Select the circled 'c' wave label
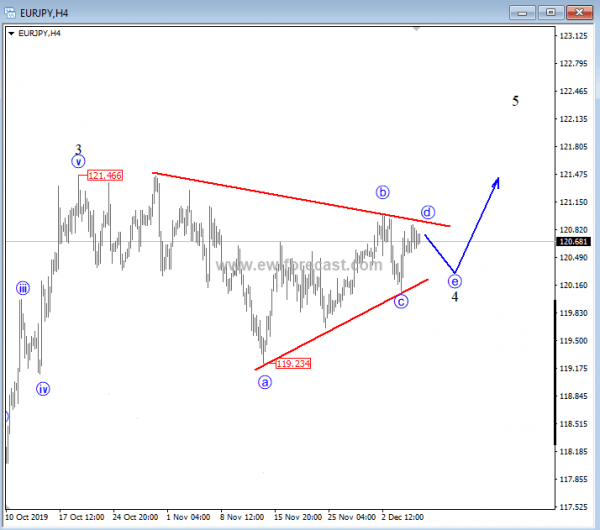The width and height of the screenshot is (600, 530). click(401, 301)
